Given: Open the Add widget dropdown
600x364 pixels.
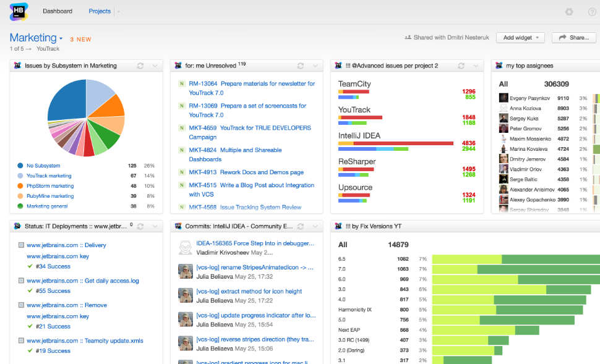Looking at the screenshot, I should tap(520, 38).
